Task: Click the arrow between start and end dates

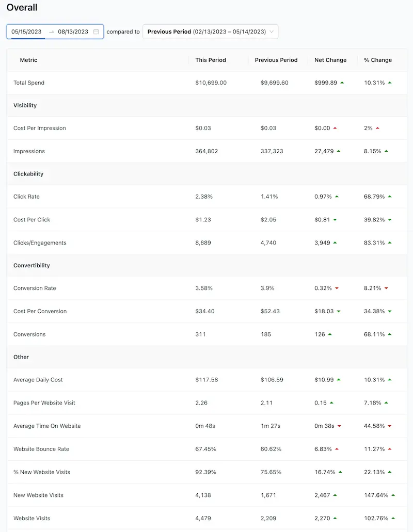Action: [x=51, y=31]
